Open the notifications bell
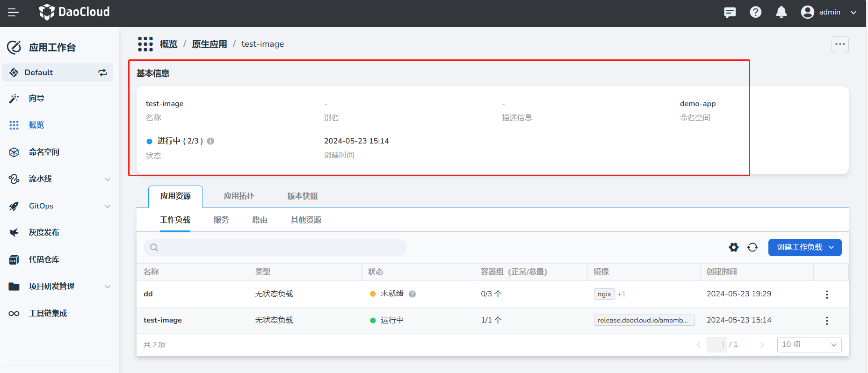The height and width of the screenshot is (373, 868). [x=781, y=13]
